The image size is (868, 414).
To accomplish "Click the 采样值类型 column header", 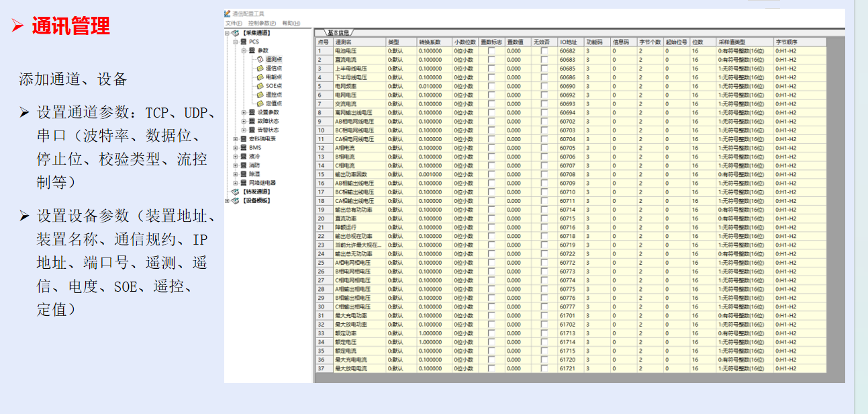I will coord(744,42).
